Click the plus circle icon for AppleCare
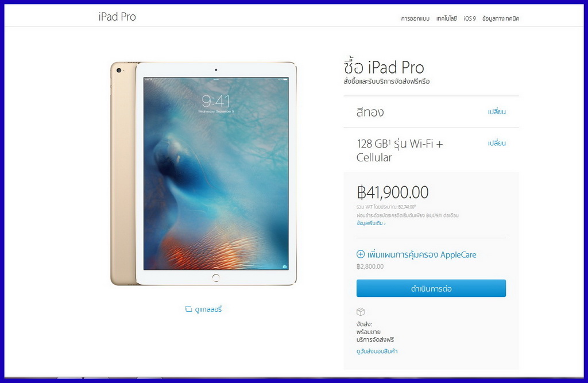The image size is (588, 383). coord(361,254)
